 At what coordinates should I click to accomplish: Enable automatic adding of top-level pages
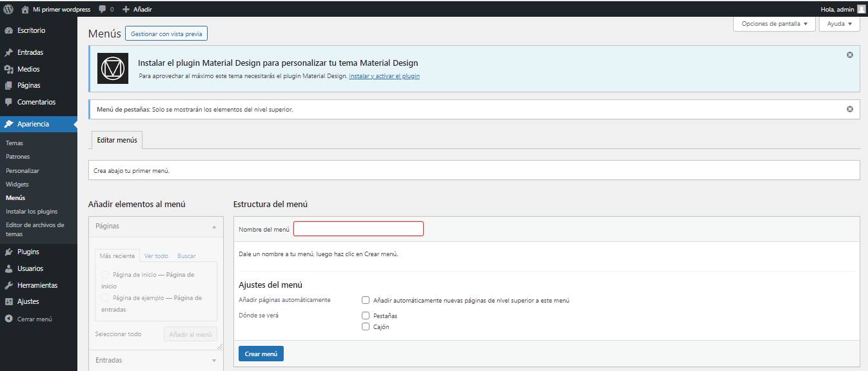click(366, 300)
